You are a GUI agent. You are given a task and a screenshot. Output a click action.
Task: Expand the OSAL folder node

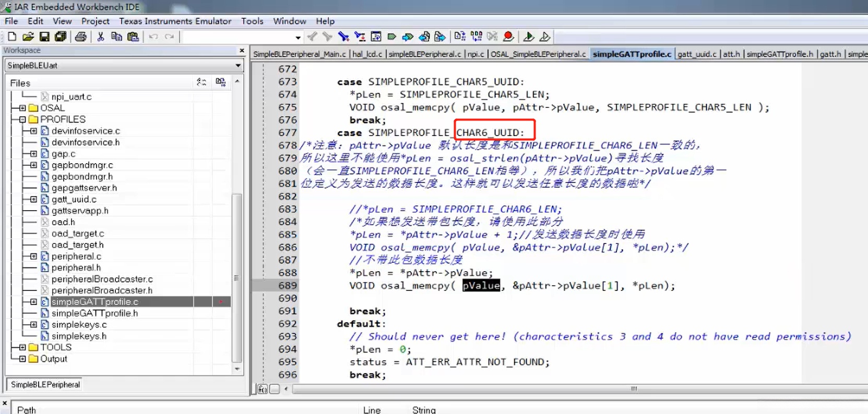pyautogui.click(x=22, y=108)
